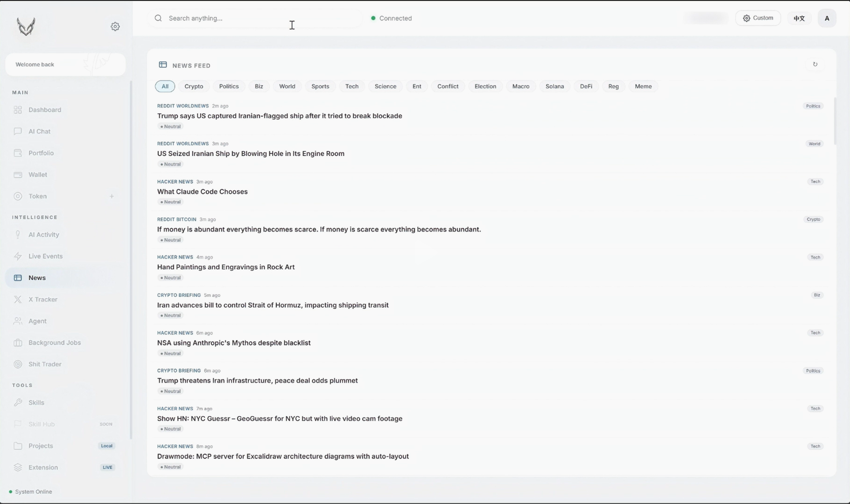Focus the Search anything field
This screenshot has width=850, height=504.
coord(256,18)
